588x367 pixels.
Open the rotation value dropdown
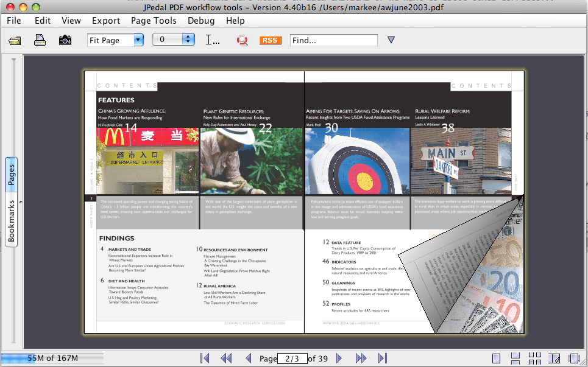coord(188,40)
